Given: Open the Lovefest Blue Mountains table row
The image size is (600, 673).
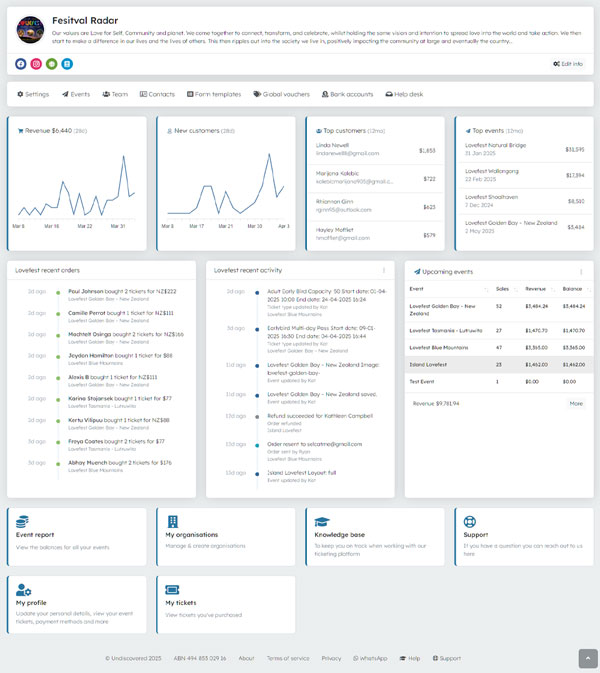Looking at the screenshot, I should coord(499,348).
